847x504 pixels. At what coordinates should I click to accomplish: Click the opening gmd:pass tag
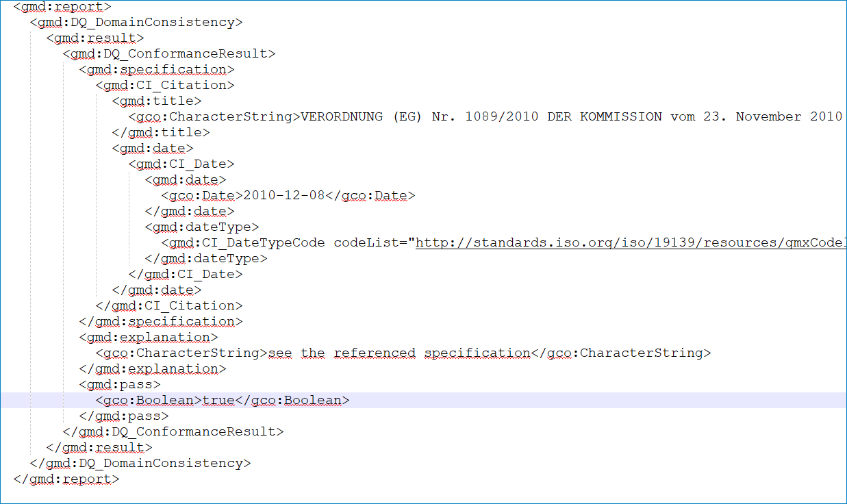(x=119, y=384)
